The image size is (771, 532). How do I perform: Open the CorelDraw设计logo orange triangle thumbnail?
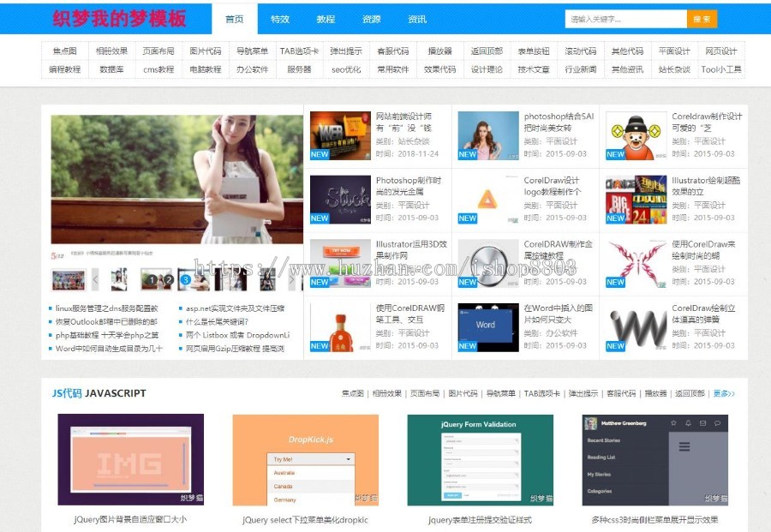point(488,199)
